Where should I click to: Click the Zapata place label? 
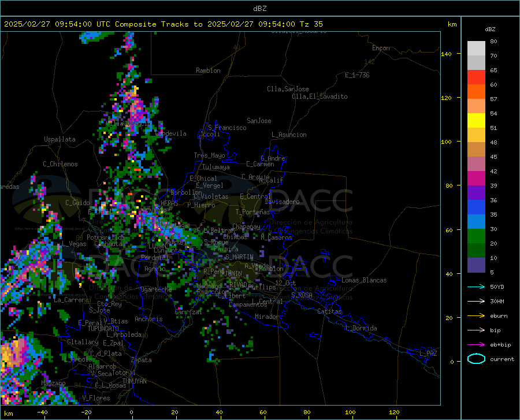click(142, 360)
